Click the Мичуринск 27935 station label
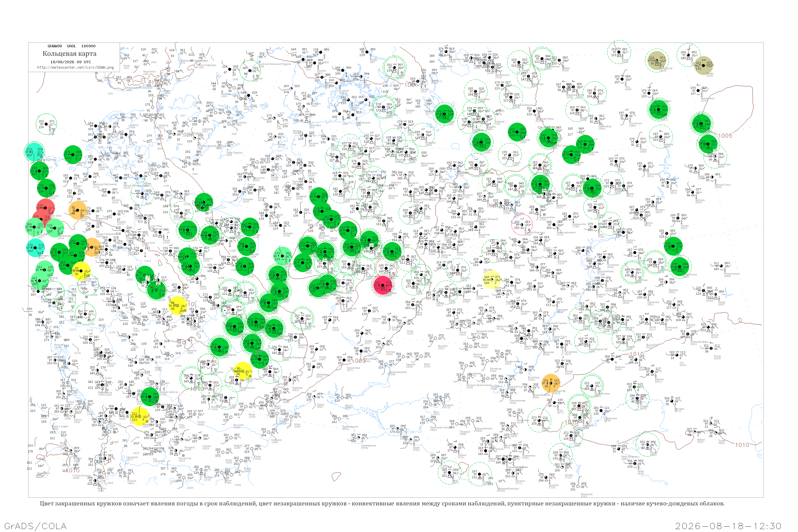Viewport: 798px width, 532px height. [483, 298]
